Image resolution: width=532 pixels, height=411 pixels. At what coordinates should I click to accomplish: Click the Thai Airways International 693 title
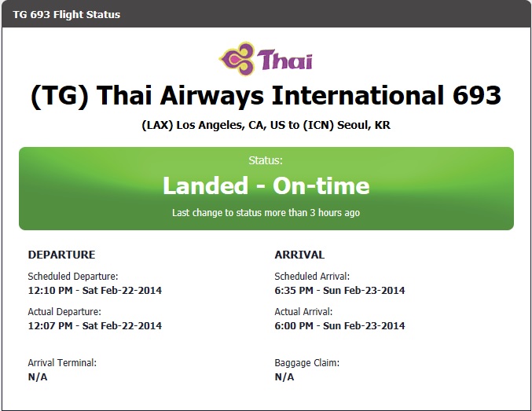coord(266,95)
